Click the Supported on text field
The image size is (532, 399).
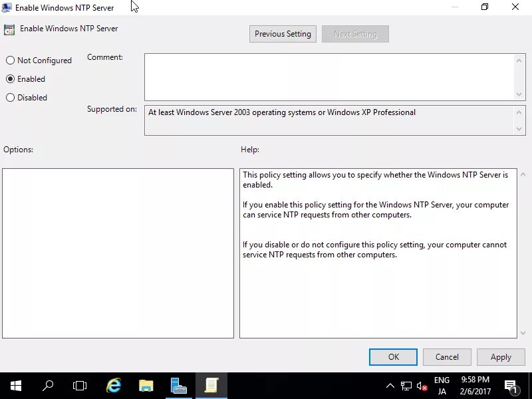pyautogui.click(x=329, y=120)
